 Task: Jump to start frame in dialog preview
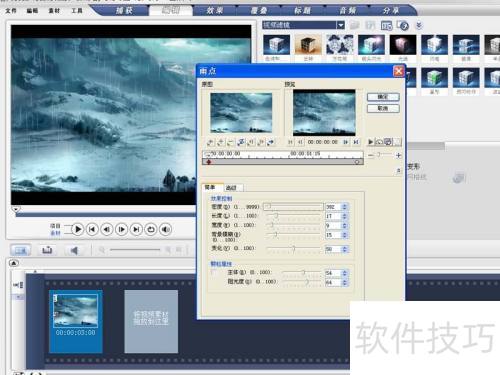tap(290, 142)
